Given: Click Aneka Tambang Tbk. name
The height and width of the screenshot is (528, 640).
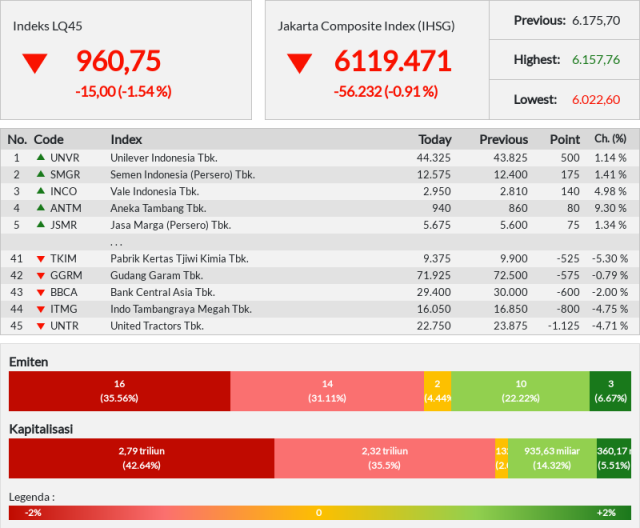Looking at the screenshot, I should coord(158,208).
